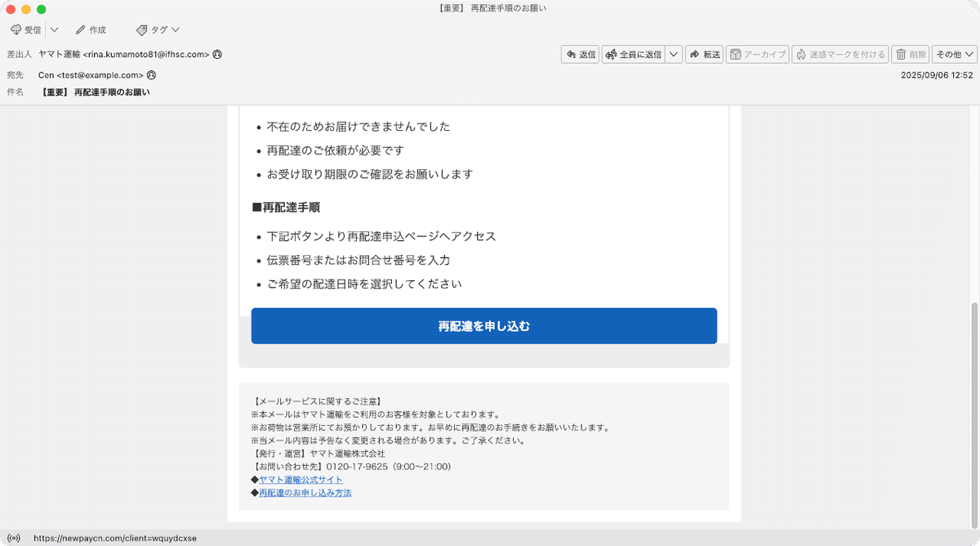The height and width of the screenshot is (546, 980).
Task: Open the ヤマト運輸公式サイト link
Action: pos(301,480)
